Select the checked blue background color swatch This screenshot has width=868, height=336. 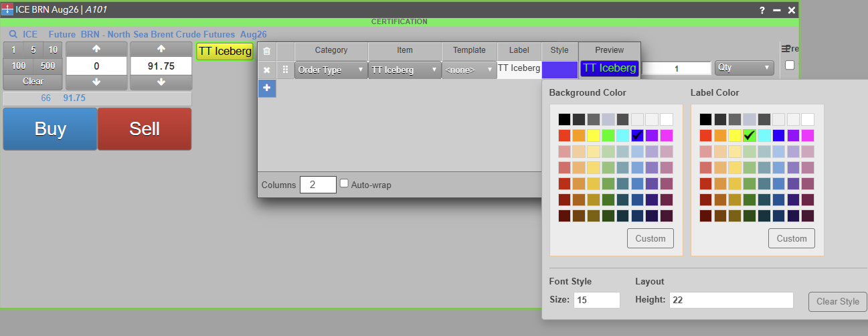pos(637,135)
